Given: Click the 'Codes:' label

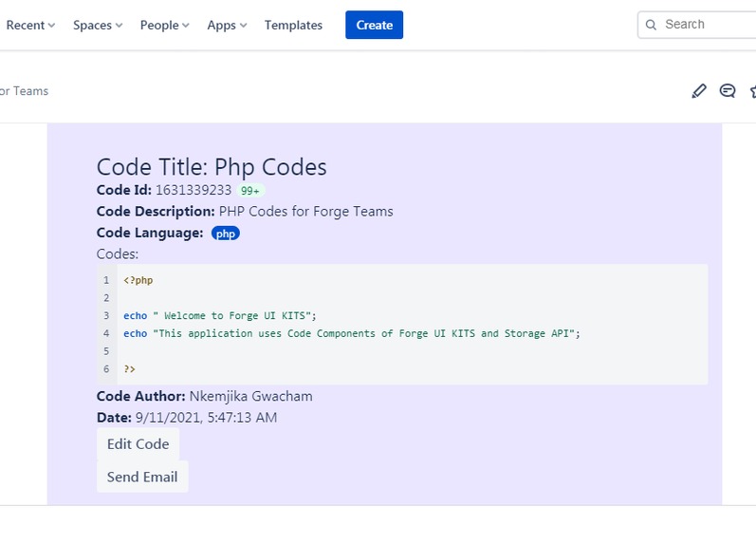Looking at the screenshot, I should [x=118, y=253].
